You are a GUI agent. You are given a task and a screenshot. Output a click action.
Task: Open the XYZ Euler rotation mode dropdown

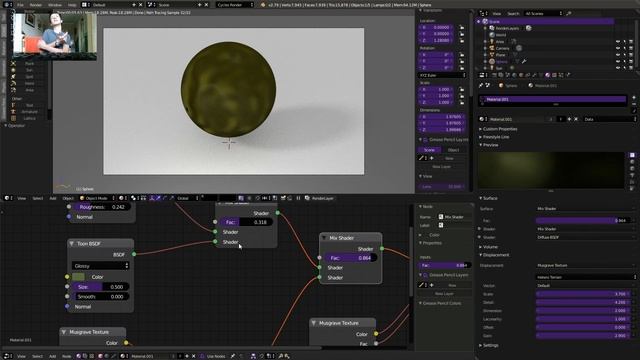pos(442,75)
